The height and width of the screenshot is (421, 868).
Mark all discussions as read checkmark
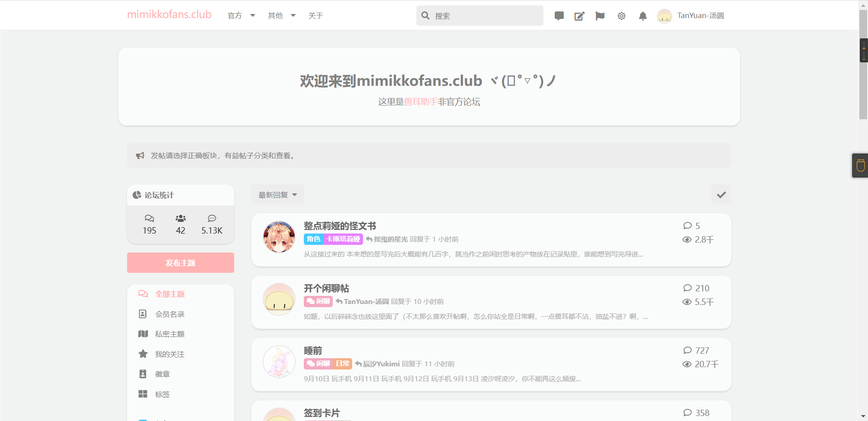(721, 195)
